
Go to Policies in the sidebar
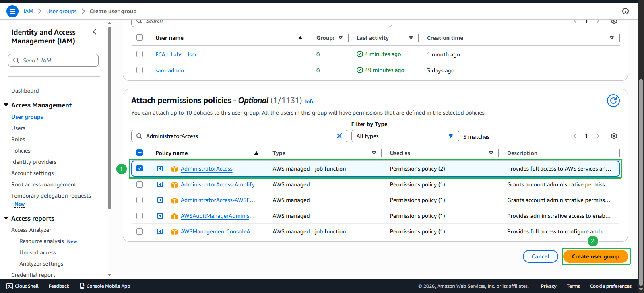(x=21, y=151)
